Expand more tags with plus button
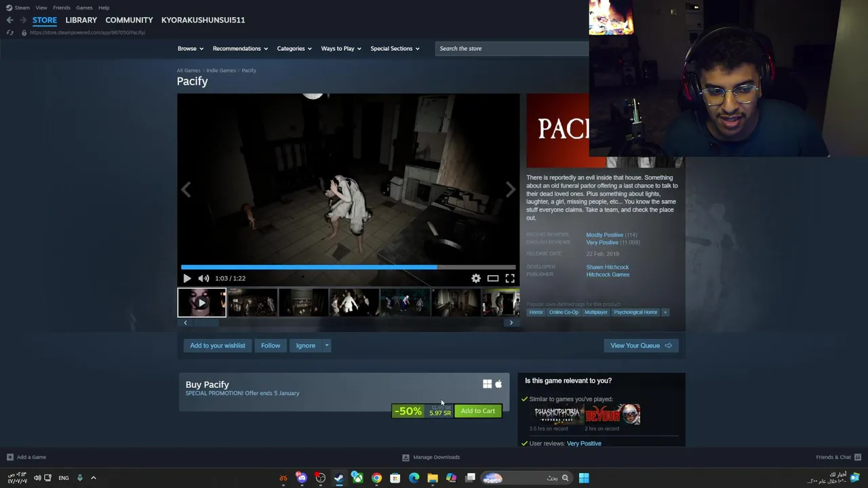 pyautogui.click(x=665, y=312)
